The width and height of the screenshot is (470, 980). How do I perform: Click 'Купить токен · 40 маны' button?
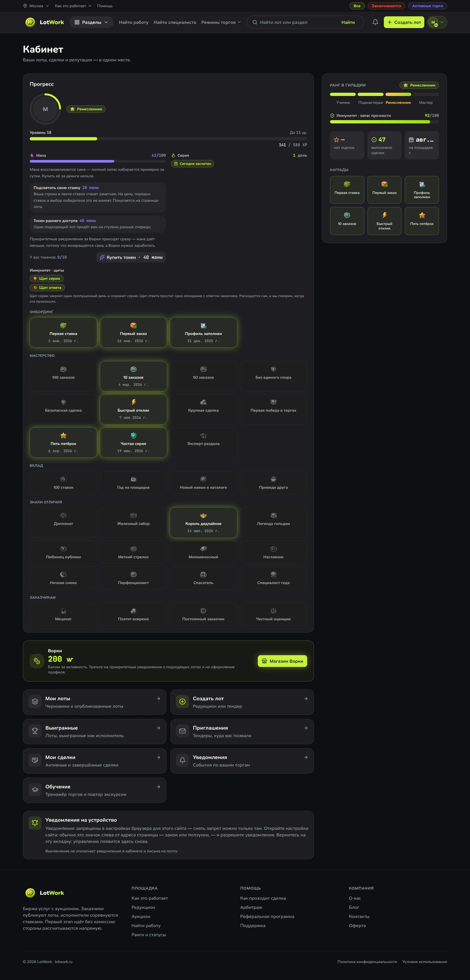(131, 258)
